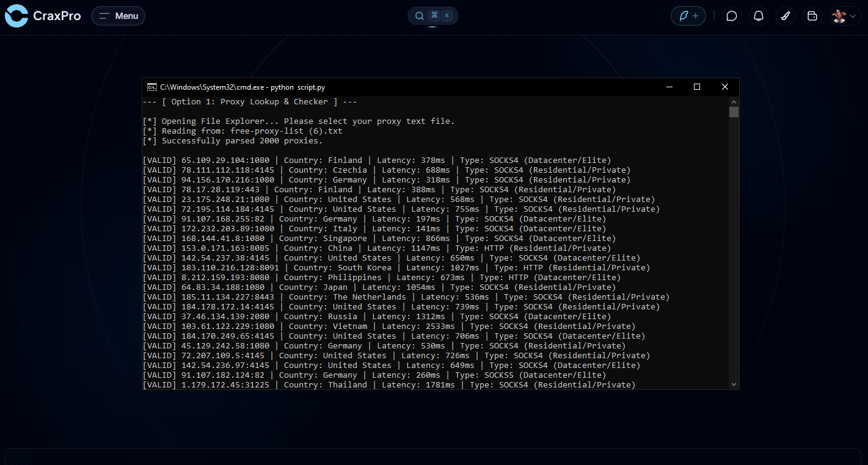Click 'Latency: 141ms' in the Italy row
Viewport: 868px width, 465px height.
click(404, 229)
